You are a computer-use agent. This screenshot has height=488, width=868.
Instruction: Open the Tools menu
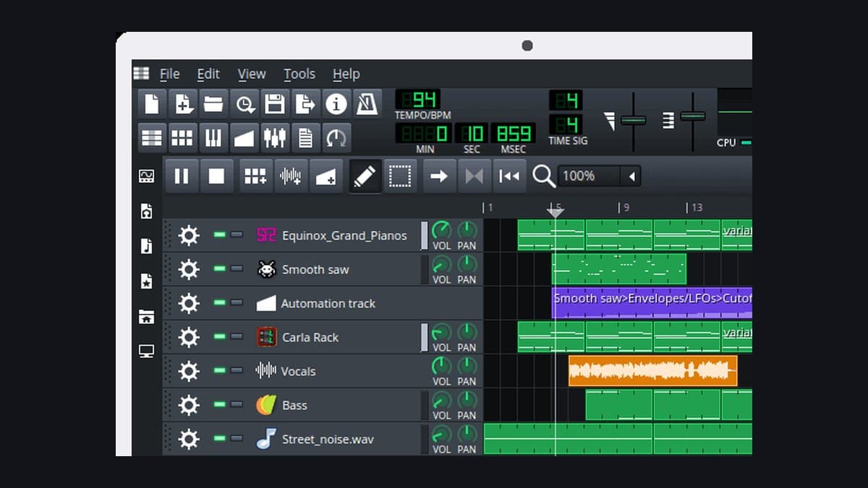point(299,74)
